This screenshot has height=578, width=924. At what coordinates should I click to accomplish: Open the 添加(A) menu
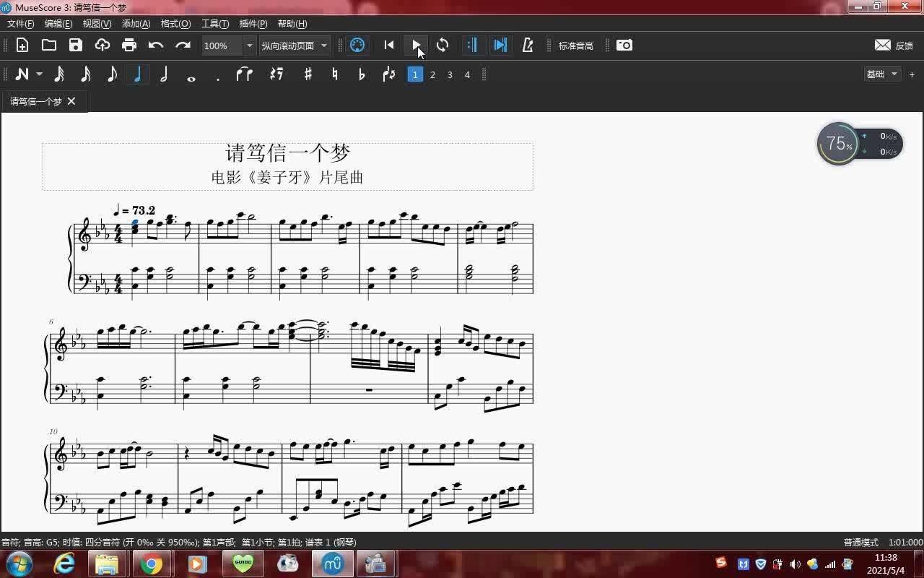pyautogui.click(x=136, y=24)
